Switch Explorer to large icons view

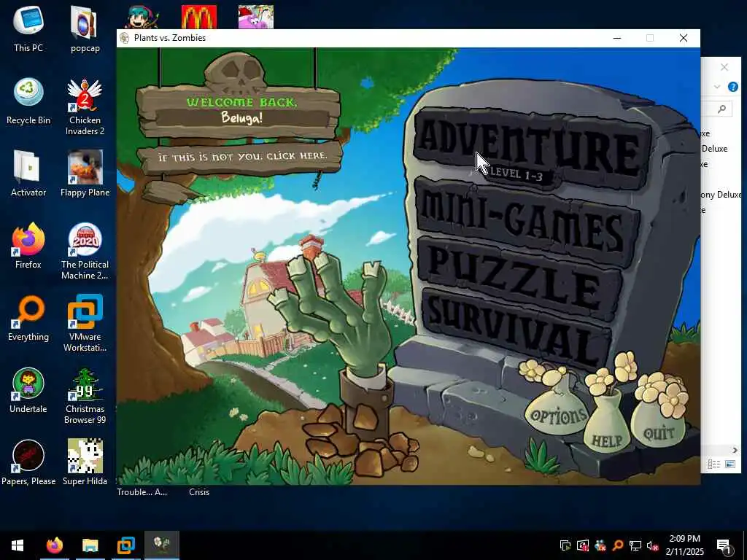[x=729, y=464]
